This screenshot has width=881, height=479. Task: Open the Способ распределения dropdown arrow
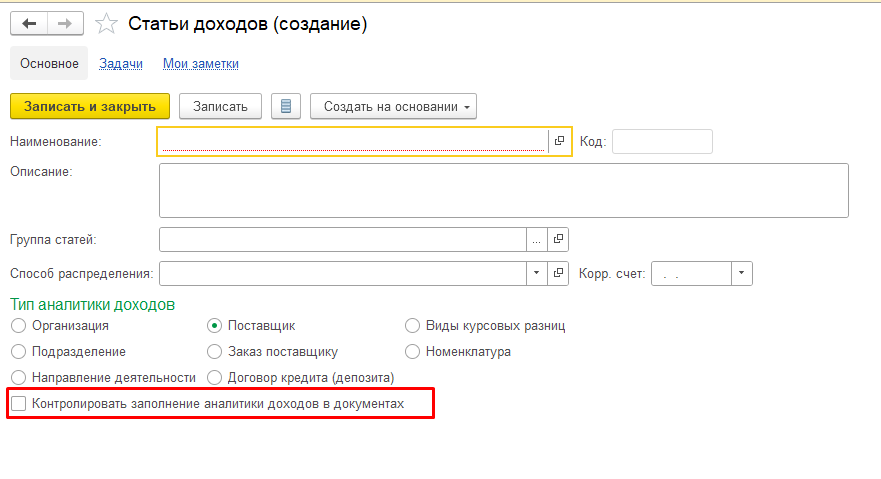tap(537, 273)
